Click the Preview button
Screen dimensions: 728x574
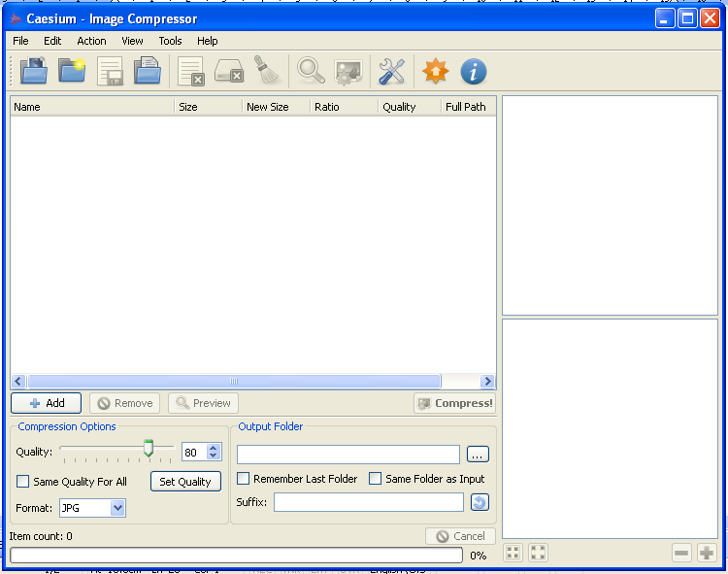pos(204,403)
